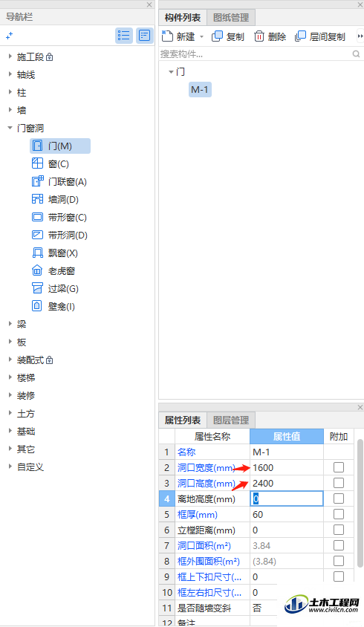Click the 层间复制 inter-floor copy icon
Image resolution: width=364 pixels, height=627 pixels.
pyautogui.click(x=300, y=36)
